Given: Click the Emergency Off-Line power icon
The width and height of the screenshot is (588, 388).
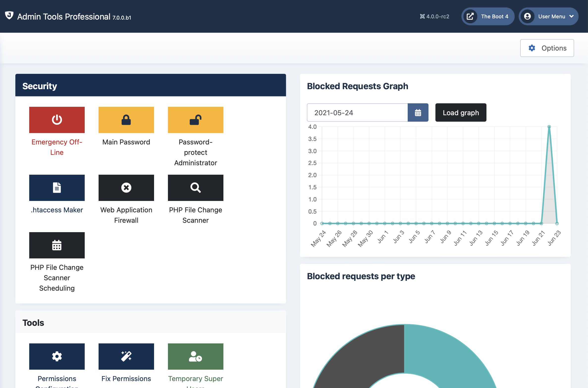Looking at the screenshot, I should tap(57, 120).
